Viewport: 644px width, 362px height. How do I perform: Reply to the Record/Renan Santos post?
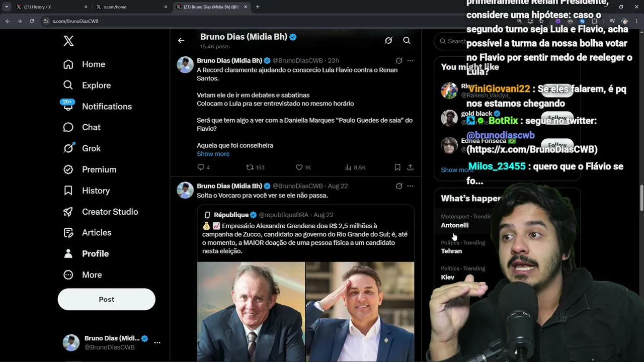pos(203,167)
